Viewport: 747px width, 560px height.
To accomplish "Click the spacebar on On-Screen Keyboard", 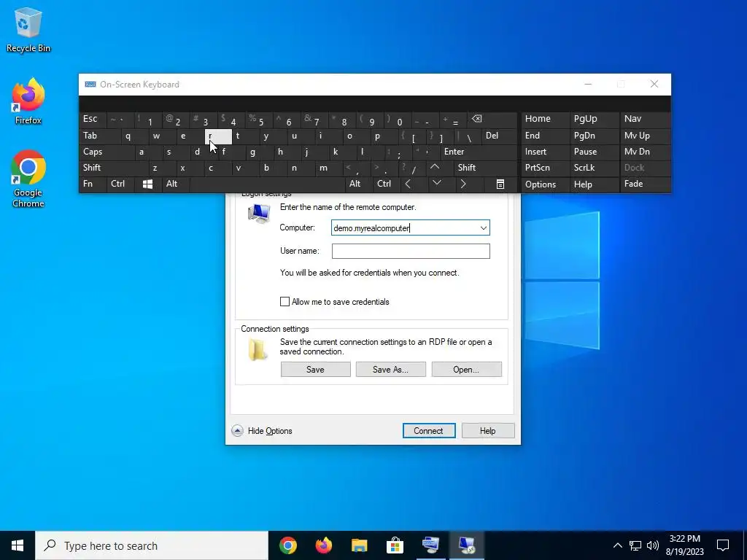I will pos(267,184).
